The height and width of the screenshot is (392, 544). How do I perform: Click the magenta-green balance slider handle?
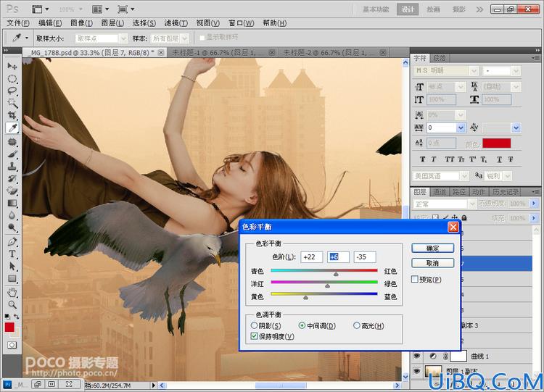(x=327, y=286)
